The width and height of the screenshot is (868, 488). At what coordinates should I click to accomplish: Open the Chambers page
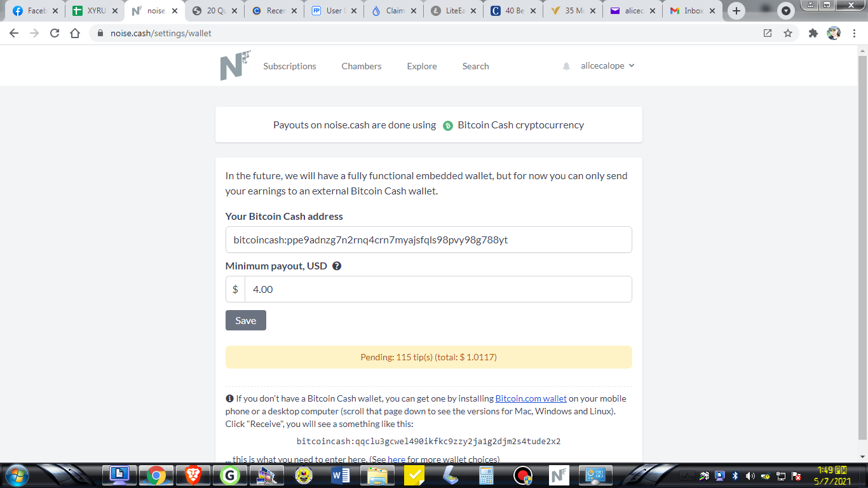coord(362,66)
